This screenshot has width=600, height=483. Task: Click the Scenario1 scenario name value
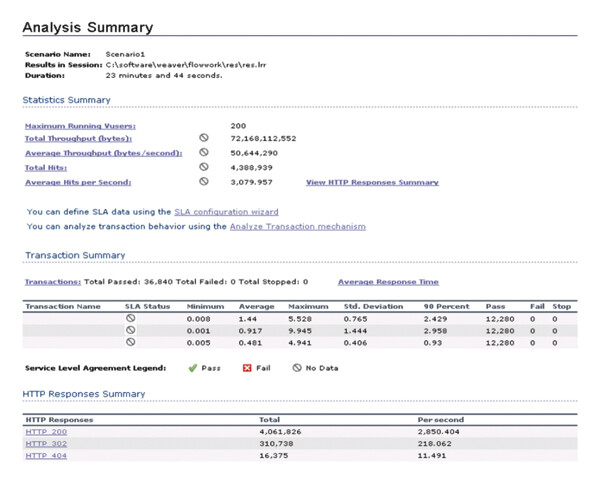(126, 54)
